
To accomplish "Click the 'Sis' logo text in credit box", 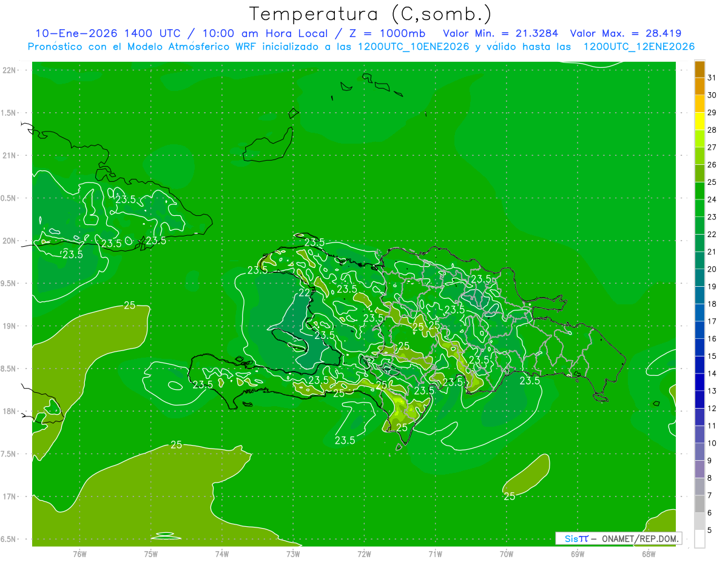I will click(x=571, y=538).
